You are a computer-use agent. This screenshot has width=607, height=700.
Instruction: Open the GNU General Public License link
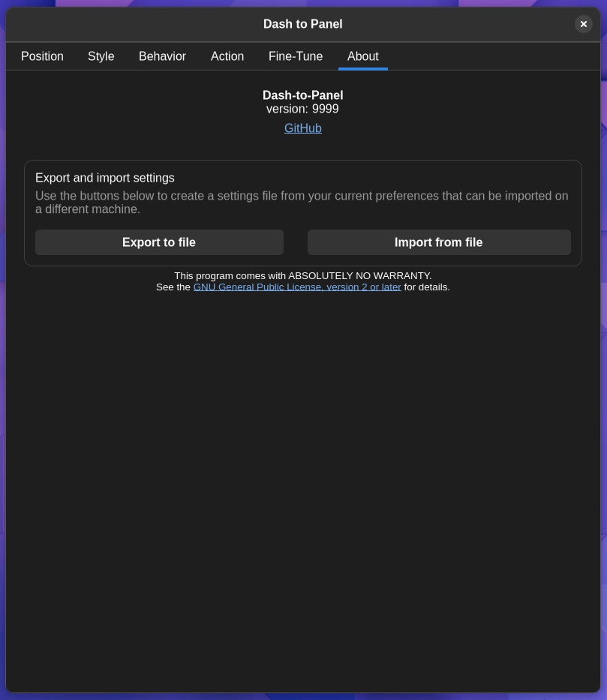click(x=297, y=287)
